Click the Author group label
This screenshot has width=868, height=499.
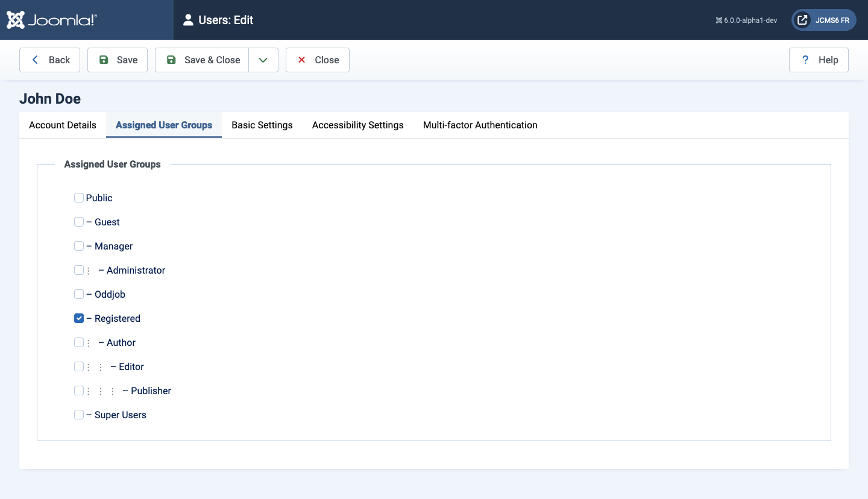click(112, 342)
